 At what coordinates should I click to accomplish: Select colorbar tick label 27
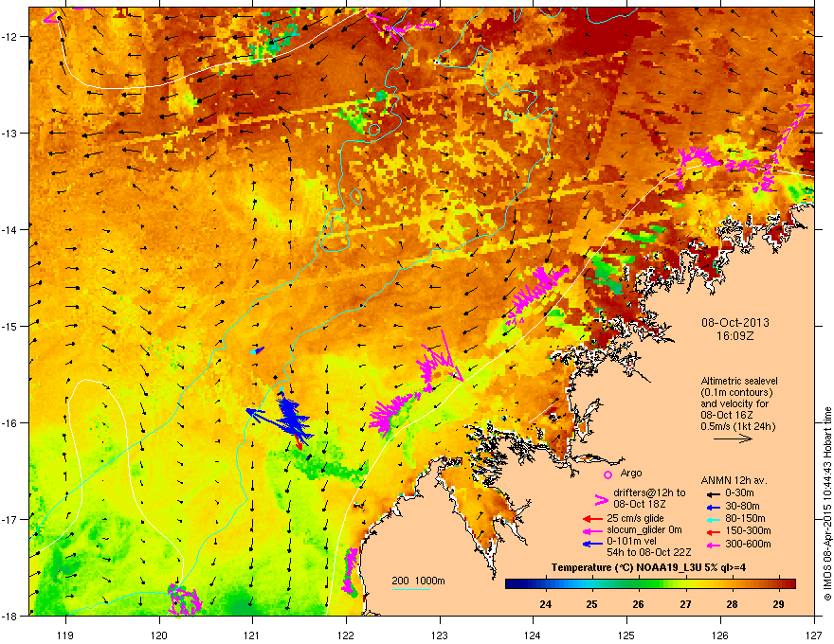coord(685,604)
